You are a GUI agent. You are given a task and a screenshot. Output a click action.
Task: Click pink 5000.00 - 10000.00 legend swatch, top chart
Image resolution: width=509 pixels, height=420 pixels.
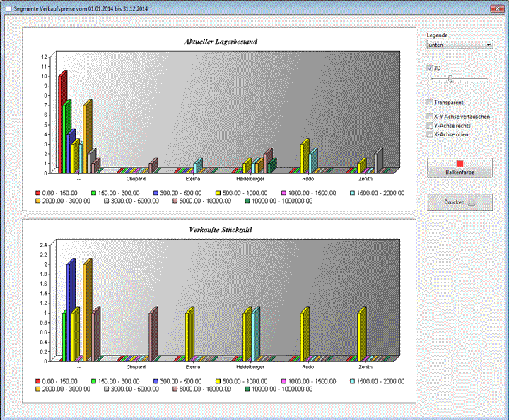click(175, 202)
